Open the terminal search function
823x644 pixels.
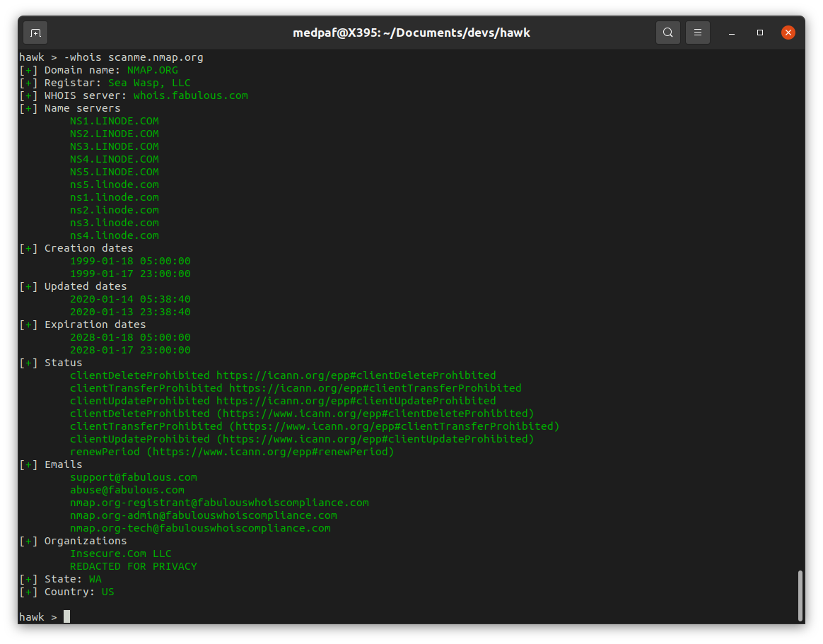pos(667,33)
